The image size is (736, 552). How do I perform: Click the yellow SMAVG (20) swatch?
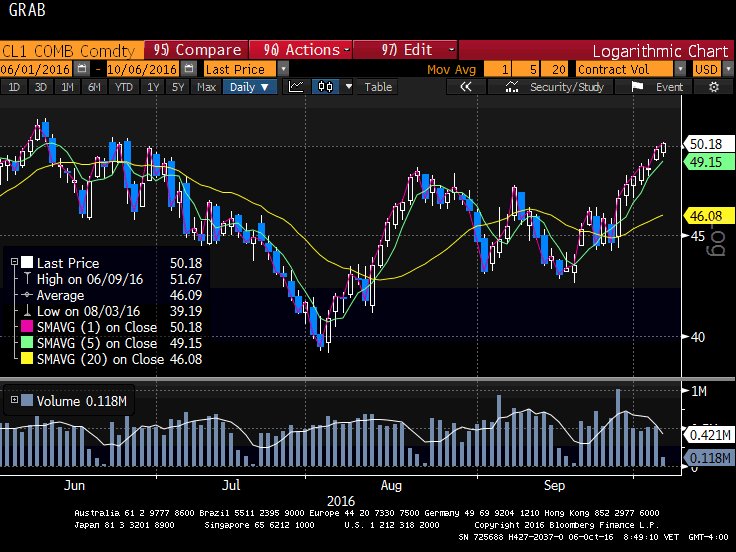[x=27, y=358]
